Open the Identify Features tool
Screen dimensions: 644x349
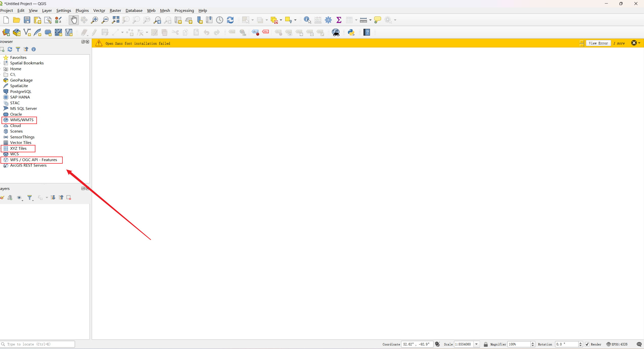tap(307, 20)
